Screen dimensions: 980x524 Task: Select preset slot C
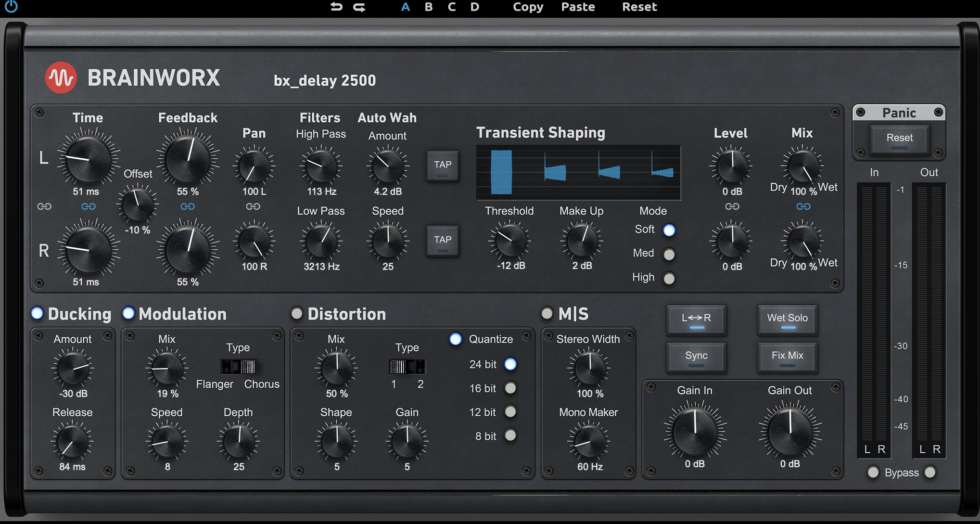pyautogui.click(x=452, y=7)
